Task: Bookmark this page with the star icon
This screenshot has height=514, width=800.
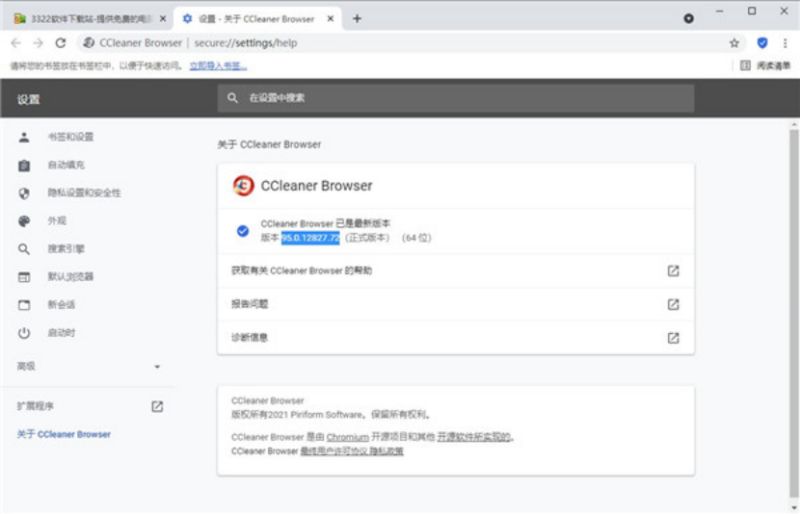Action: click(x=734, y=43)
